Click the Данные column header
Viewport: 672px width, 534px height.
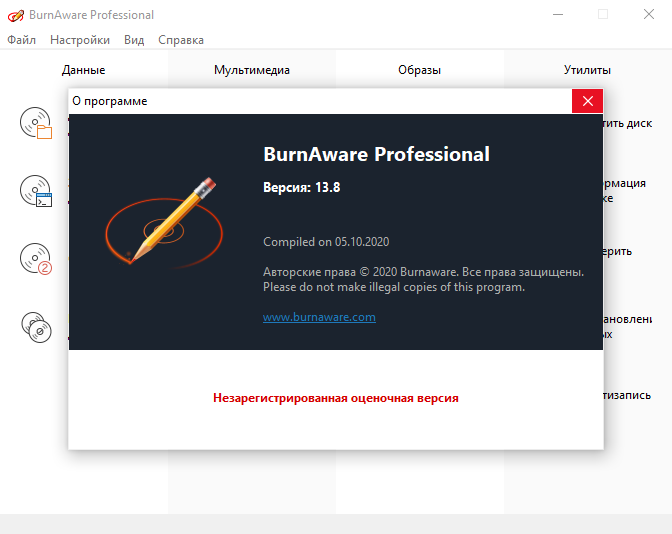pyautogui.click(x=84, y=70)
